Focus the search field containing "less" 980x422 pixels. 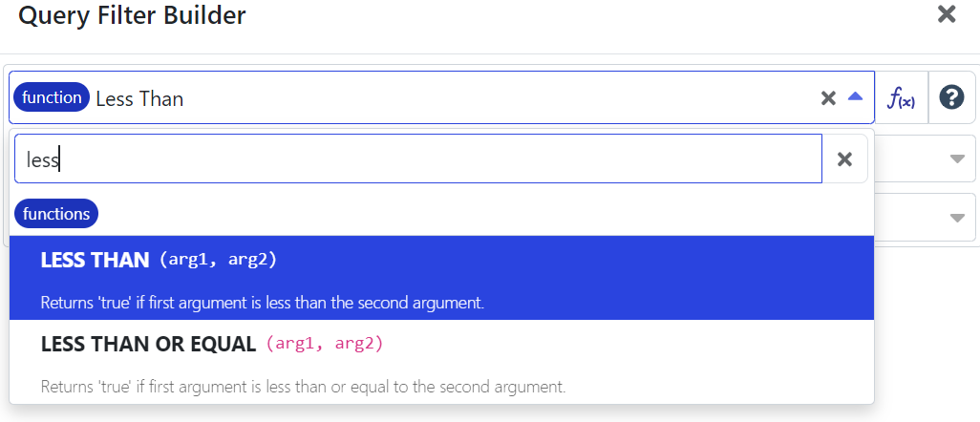click(418, 159)
